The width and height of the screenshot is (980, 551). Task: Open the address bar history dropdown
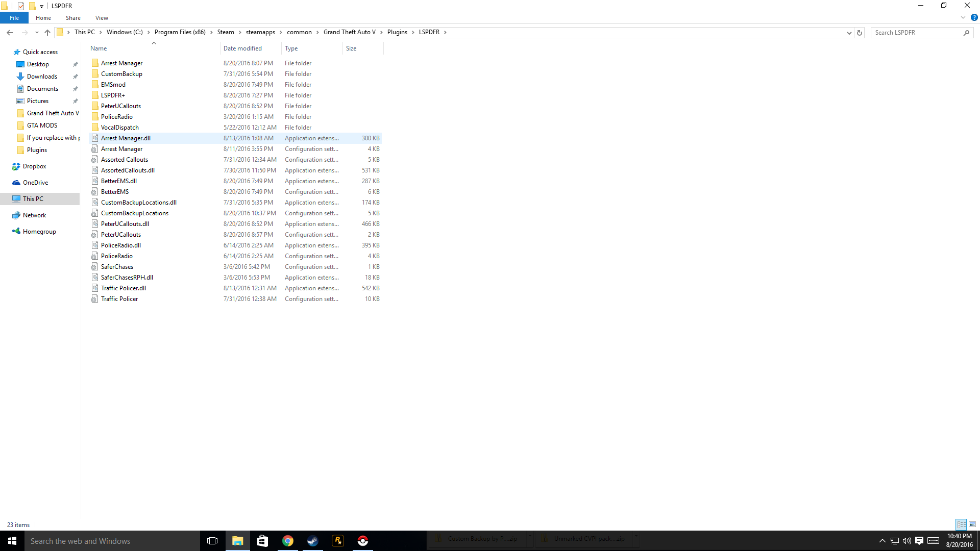click(x=849, y=33)
